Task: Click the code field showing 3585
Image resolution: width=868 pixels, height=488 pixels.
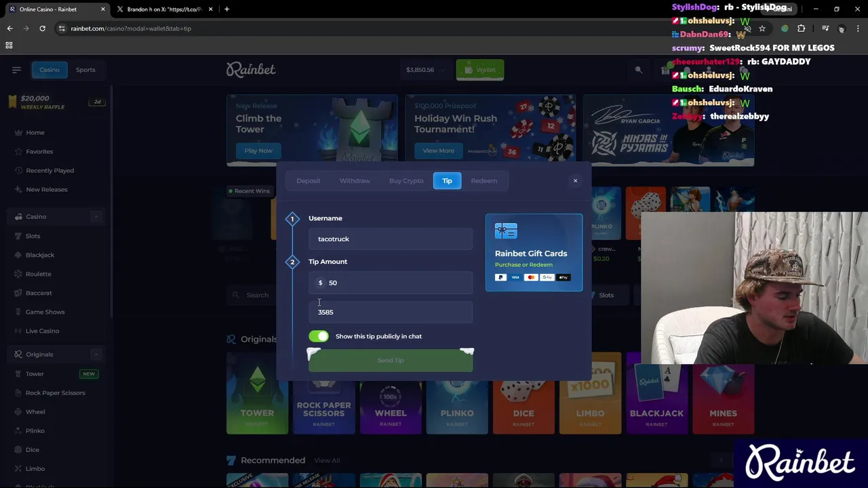Action: pyautogui.click(x=391, y=312)
